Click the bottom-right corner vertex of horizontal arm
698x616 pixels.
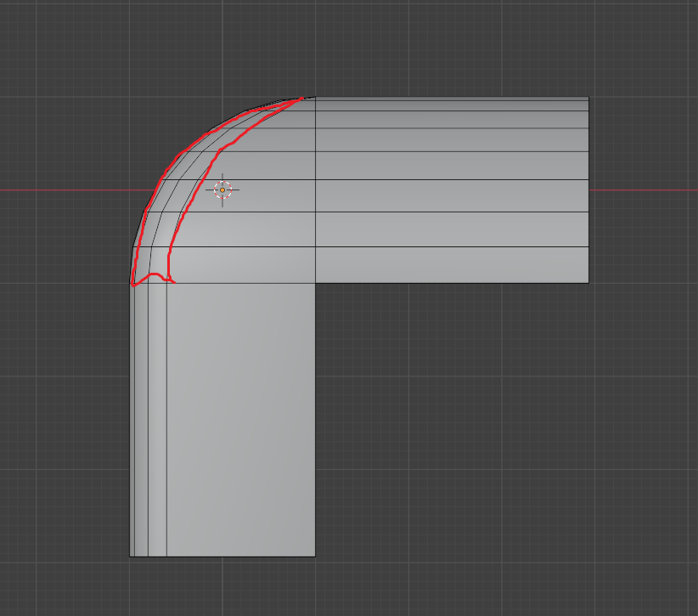point(588,282)
